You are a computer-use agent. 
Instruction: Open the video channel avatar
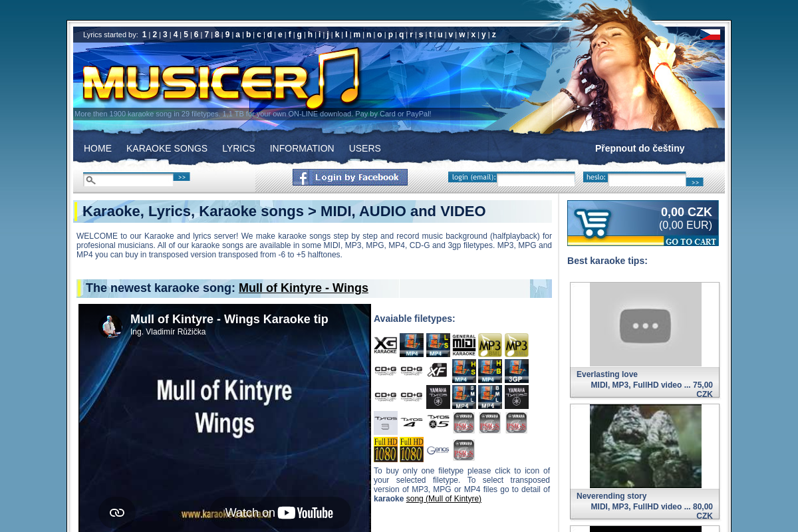pyautogui.click(x=110, y=326)
